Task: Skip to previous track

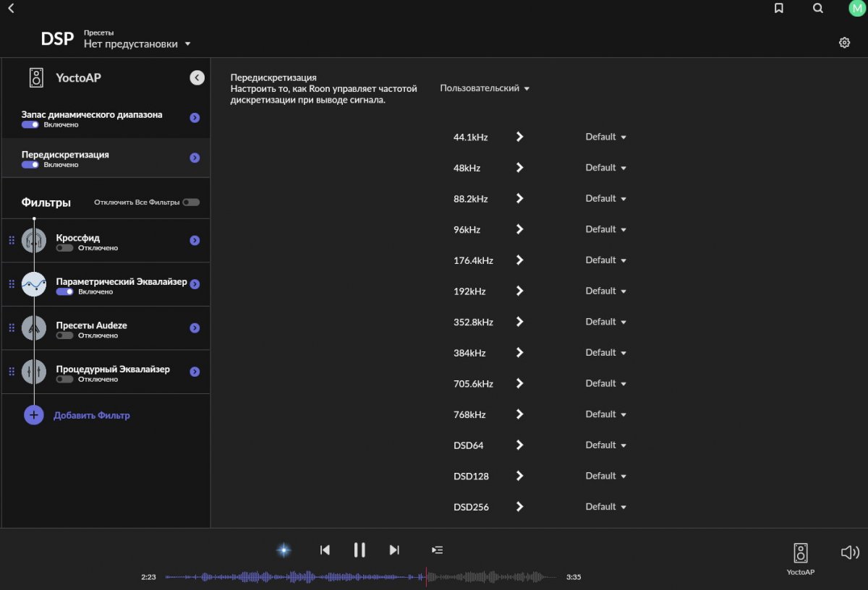Action: click(325, 550)
